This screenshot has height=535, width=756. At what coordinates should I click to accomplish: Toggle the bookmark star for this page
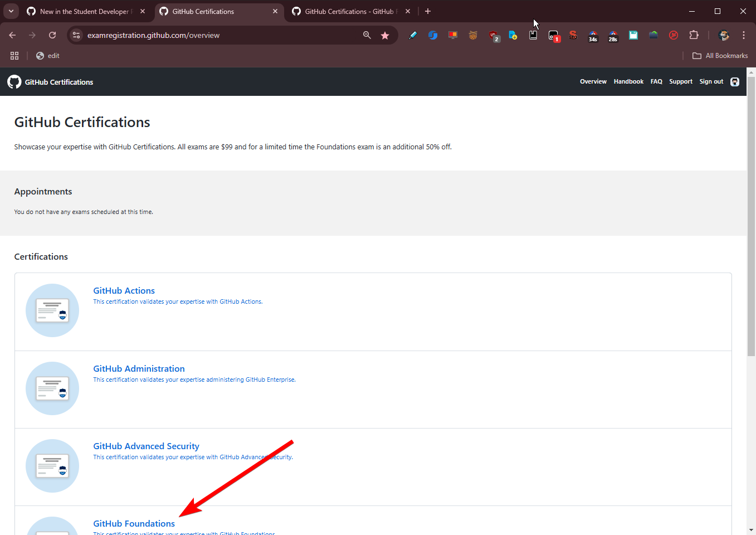385,35
